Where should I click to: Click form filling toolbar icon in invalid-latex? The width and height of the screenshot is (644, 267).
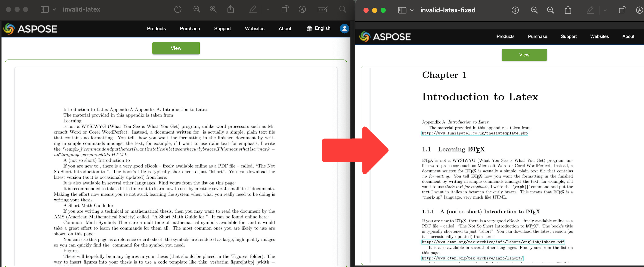click(322, 9)
